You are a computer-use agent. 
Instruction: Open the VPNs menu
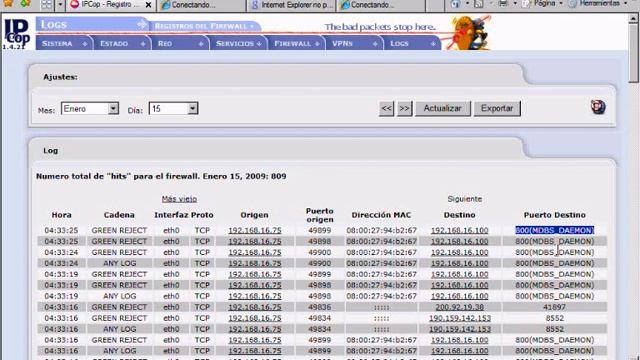(354, 43)
